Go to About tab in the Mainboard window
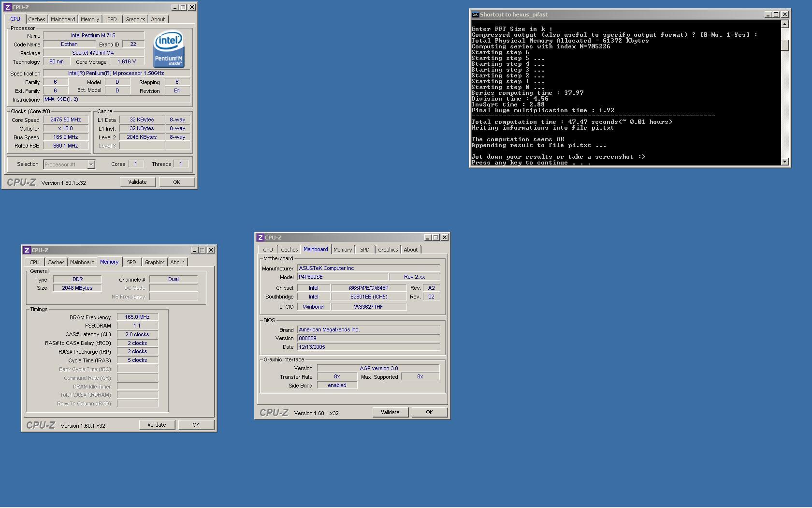Image resolution: width=812 pixels, height=508 pixels. click(410, 250)
